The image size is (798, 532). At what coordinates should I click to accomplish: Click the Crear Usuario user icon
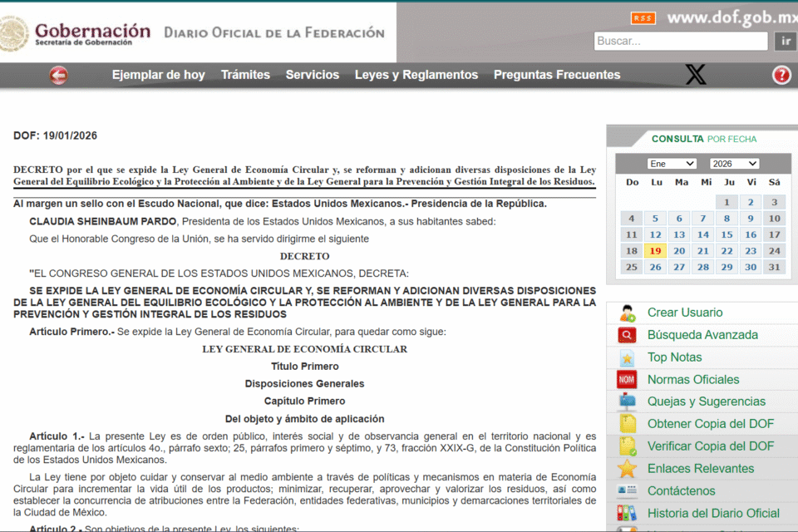pos(628,313)
